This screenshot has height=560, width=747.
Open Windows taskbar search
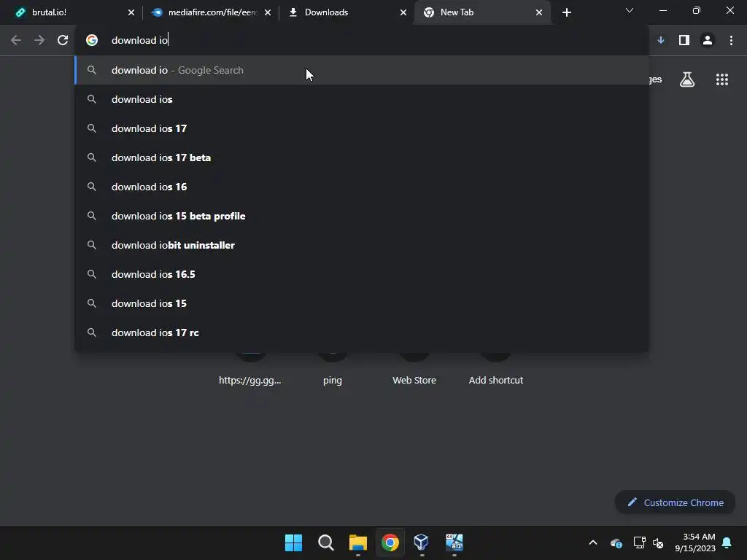tap(326, 542)
